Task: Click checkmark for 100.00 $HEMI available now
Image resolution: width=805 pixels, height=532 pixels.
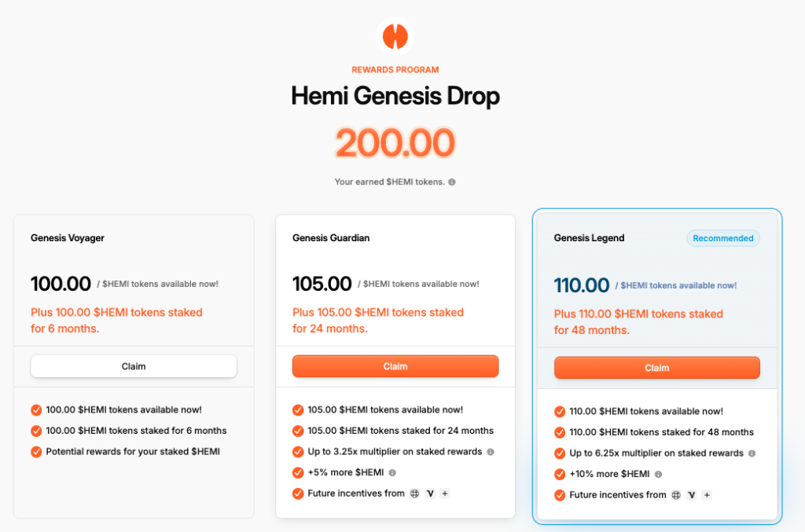Action: pyautogui.click(x=36, y=410)
